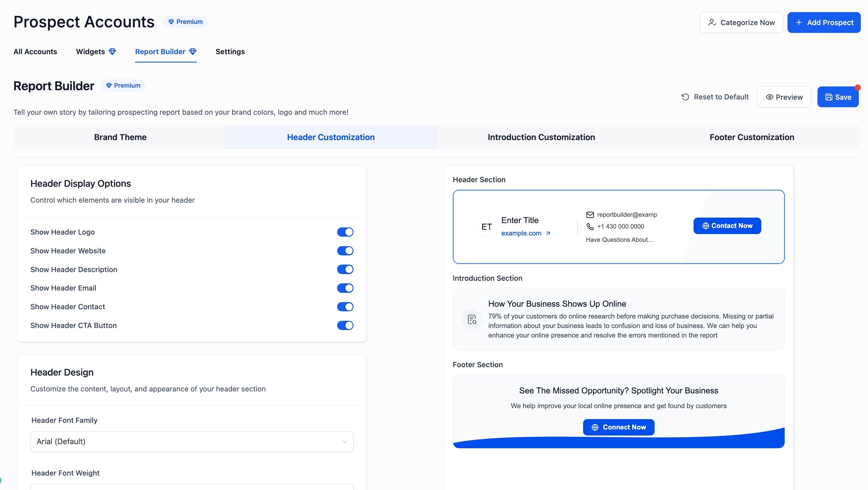Click the external link arrow beside example.com
This screenshot has height=490, width=868.
pos(548,233)
